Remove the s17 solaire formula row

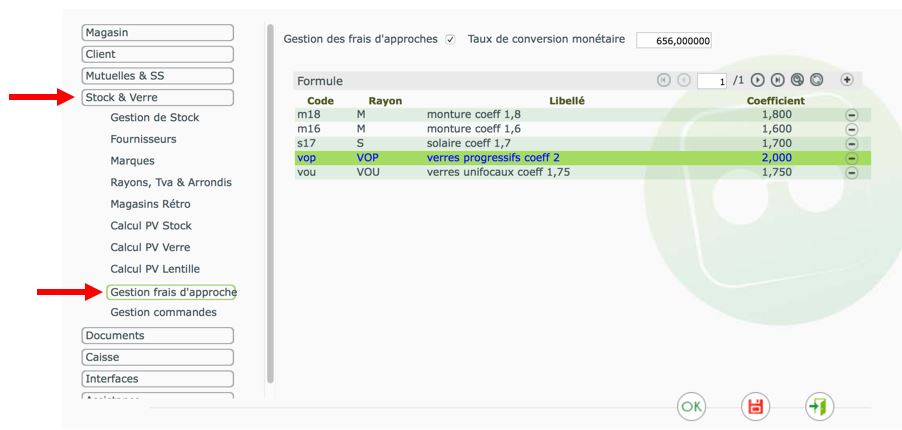851,144
